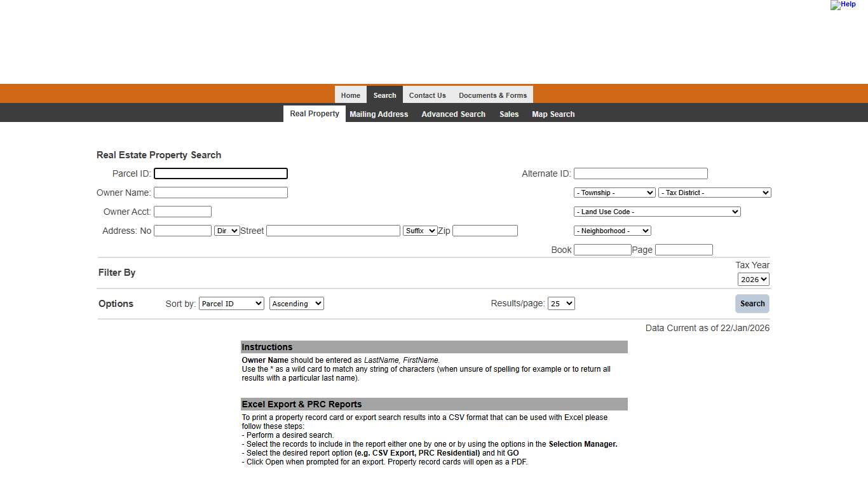Open the Documents & Forms menu
Image resolution: width=868 pixels, height=488 pixels.
493,95
